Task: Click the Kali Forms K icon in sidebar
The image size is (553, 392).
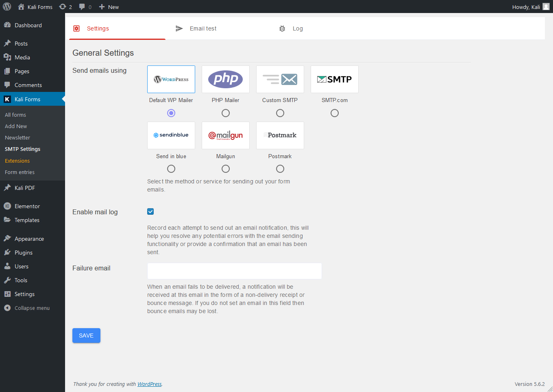Action: [x=7, y=99]
